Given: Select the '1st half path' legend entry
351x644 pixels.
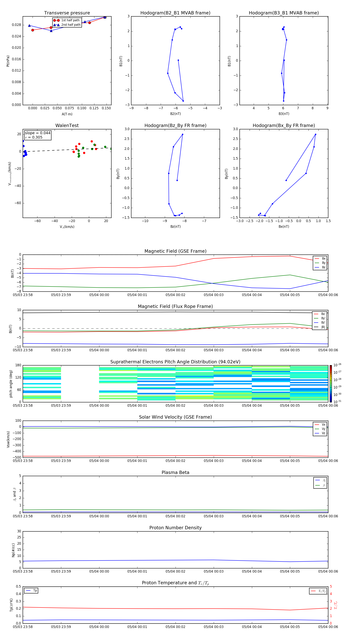Looking at the screenshot, I should coord(67,20).
